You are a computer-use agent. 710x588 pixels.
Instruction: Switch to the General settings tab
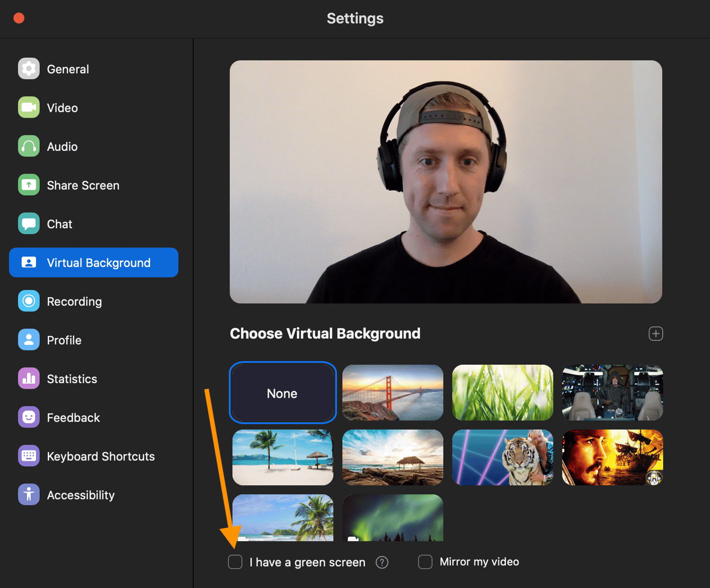pyautogui.click(x=68, y=69)
